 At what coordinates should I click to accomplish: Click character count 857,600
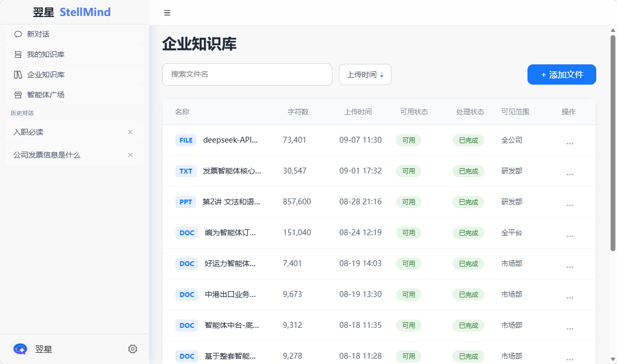click(x=297, y=202)
